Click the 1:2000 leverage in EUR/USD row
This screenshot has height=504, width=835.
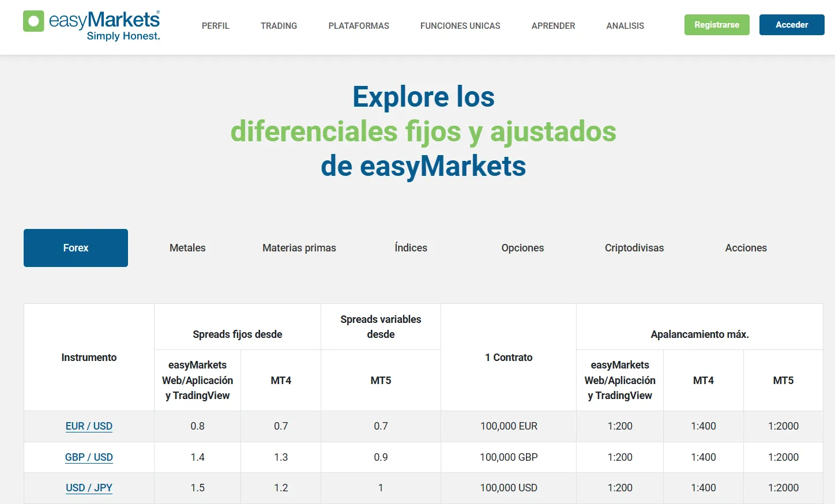coord(783,426)
